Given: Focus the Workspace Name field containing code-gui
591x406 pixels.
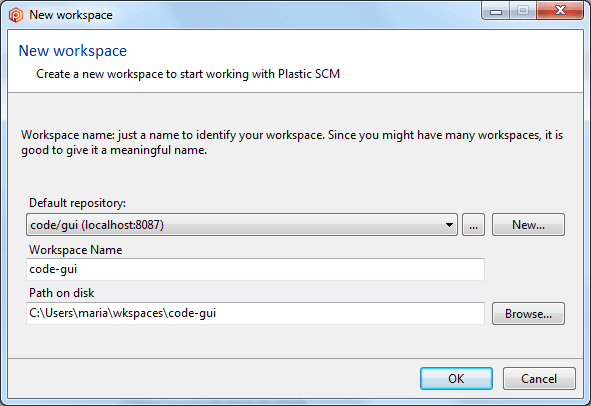Looking at the screenshot, I should click(255, 269).
